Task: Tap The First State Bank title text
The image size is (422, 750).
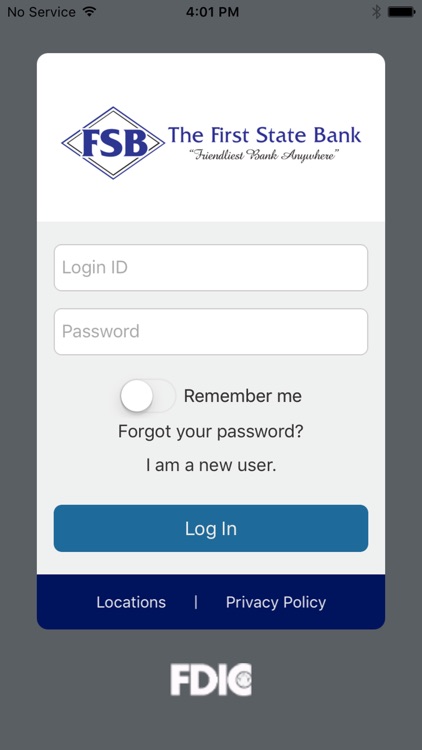Action: 264,135
